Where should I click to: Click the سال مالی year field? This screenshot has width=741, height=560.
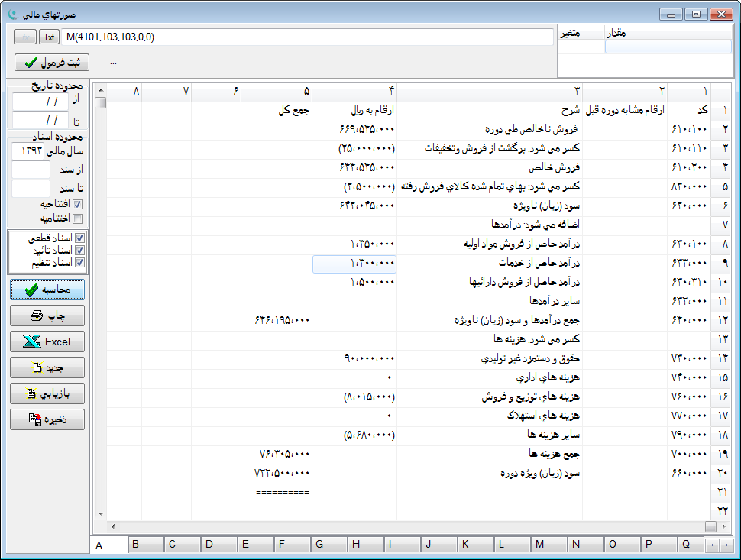[x=31, y=151]
